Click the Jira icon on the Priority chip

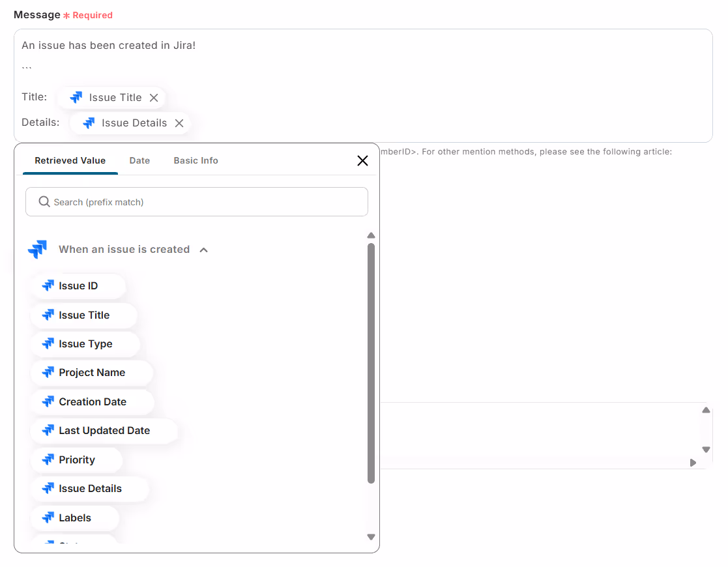tap(48, 459)
